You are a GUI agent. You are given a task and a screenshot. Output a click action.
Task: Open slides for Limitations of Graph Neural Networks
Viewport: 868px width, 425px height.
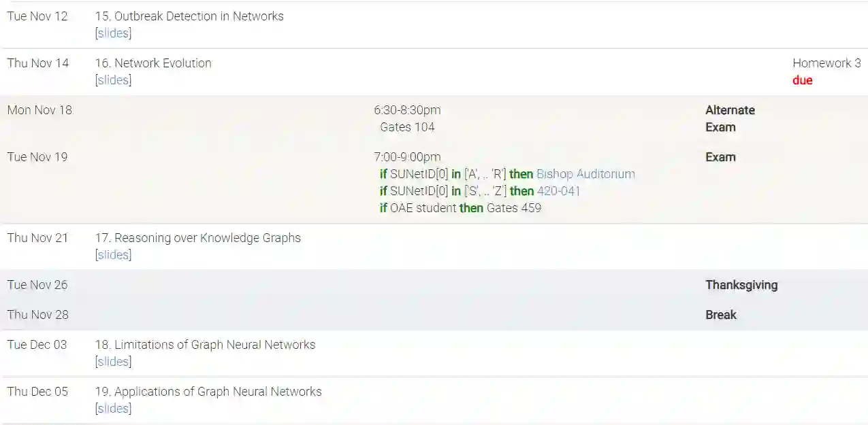[x=113, y=362]
